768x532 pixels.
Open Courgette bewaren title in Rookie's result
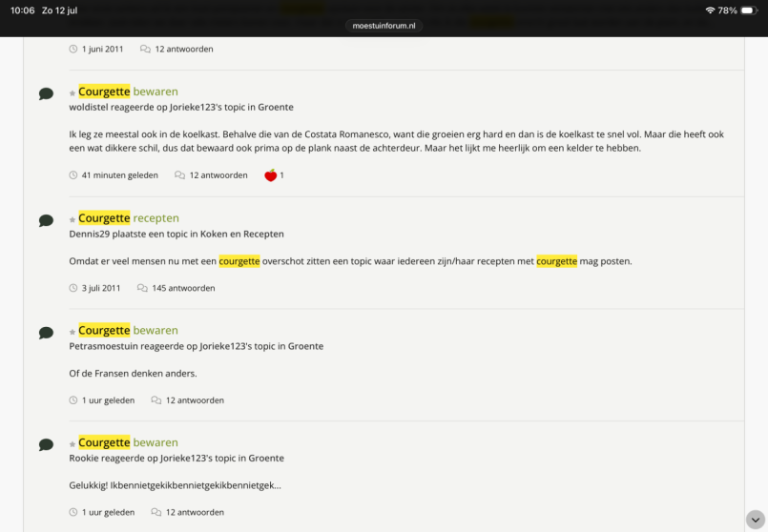[129, 442]
